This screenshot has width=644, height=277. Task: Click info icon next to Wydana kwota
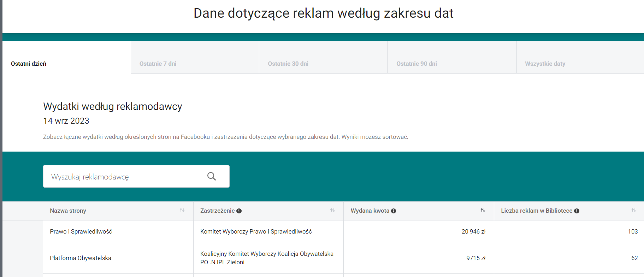(394, 211)
